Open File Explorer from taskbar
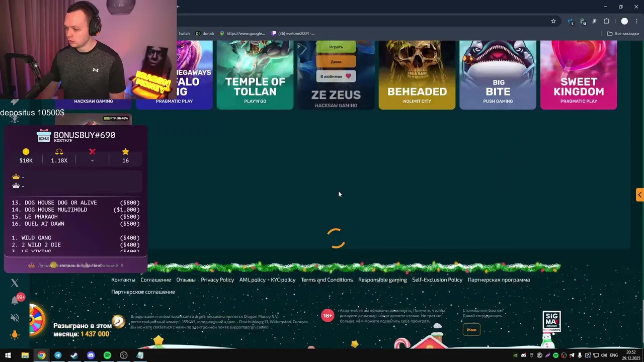Image resolution: width=644 pixels, height=362 pixels. (25, 355)
